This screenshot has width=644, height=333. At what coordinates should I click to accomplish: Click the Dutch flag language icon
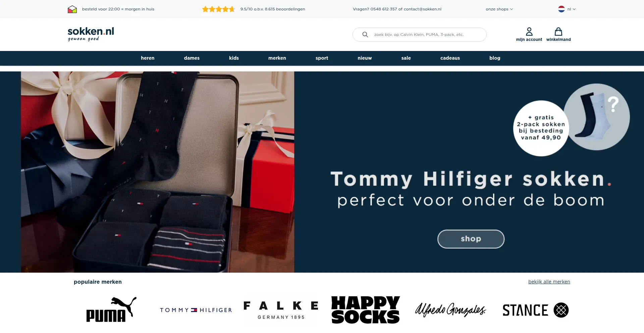click(x=561, y=9)
